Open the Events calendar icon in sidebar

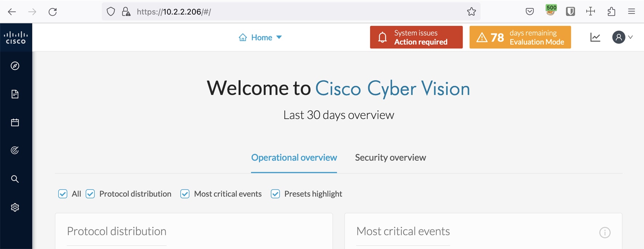tap(15, 122)
